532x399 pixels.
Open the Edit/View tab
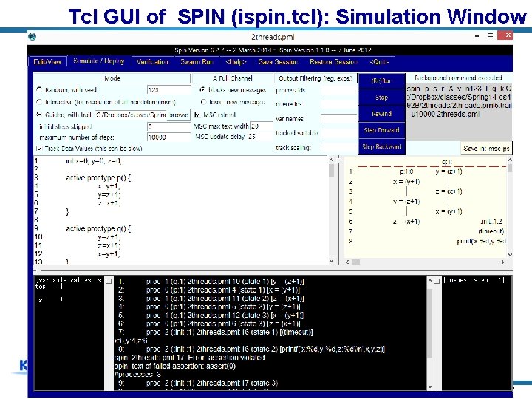47,62
